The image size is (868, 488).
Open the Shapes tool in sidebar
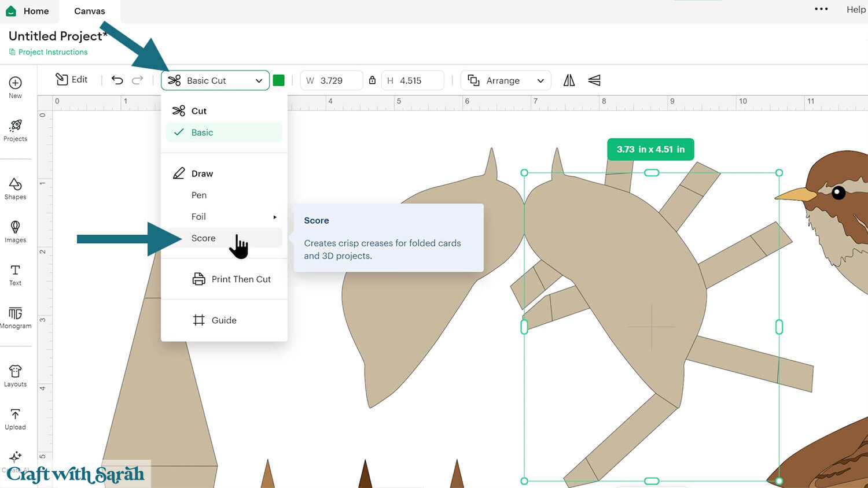click(x=16, y=188)
